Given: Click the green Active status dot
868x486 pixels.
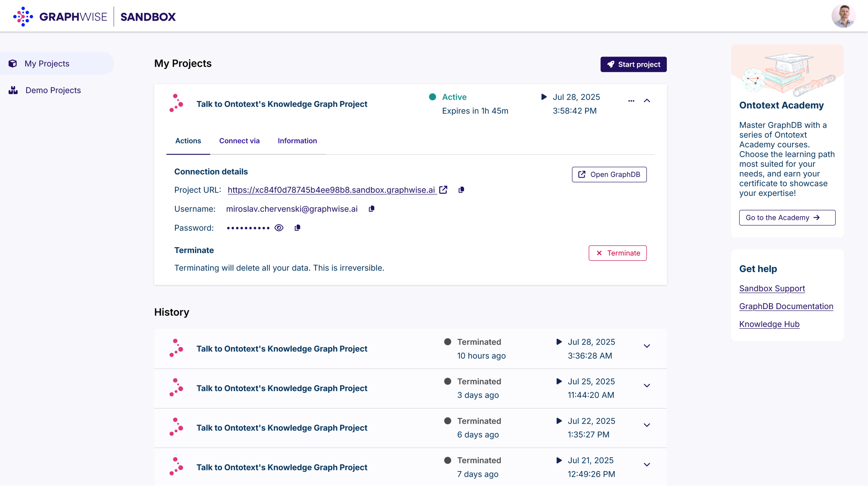Looking at the screenshot, I should pos(432,97).
